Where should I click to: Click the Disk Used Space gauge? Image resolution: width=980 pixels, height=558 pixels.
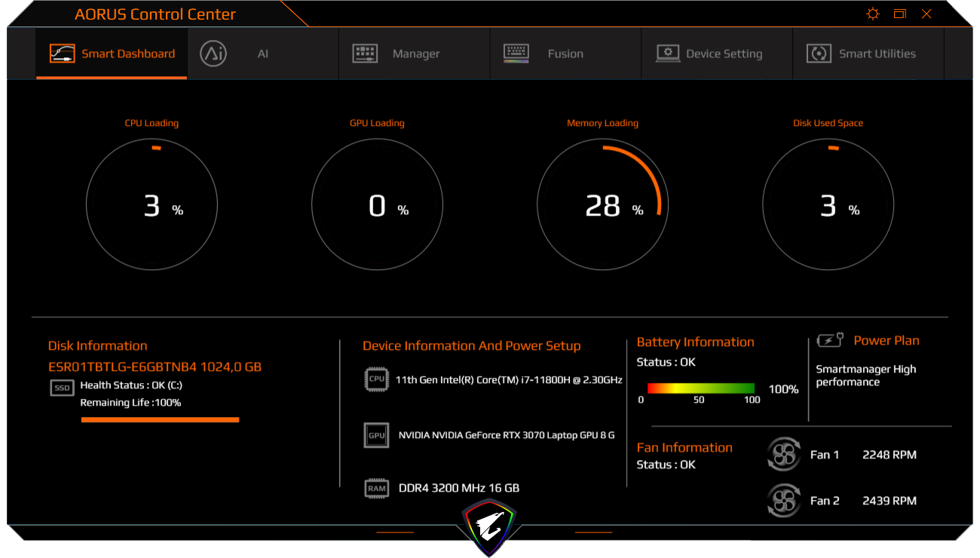828,204
